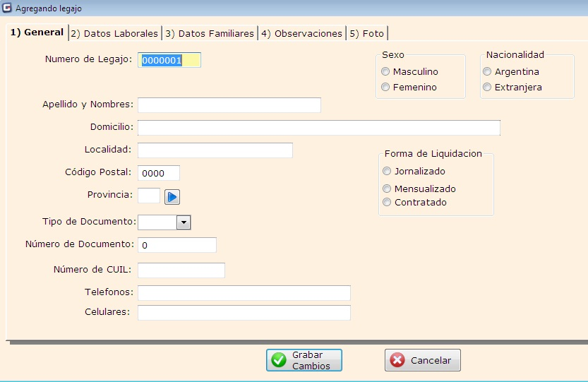Viewport: 588px width, 382px height.
Task: Click the blue arrow Provincia lookup icon
Action: [172, 196]
